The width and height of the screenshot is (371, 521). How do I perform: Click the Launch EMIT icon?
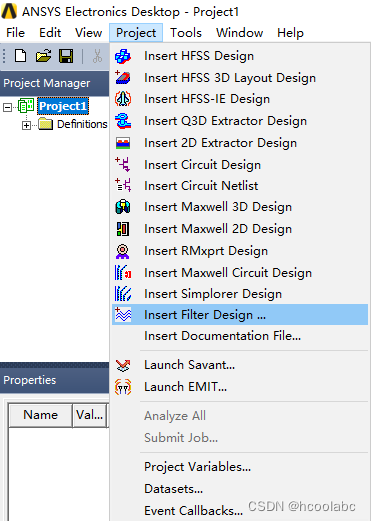(x=123, y=387)
